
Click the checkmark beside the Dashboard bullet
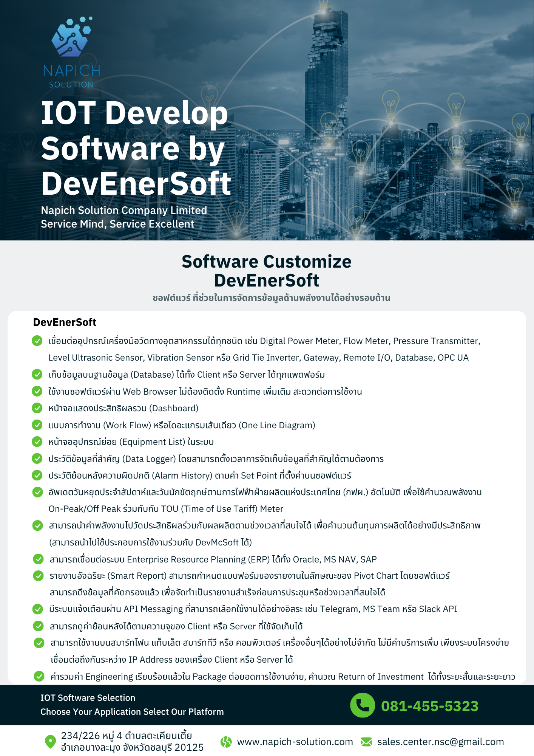(37, 408)
